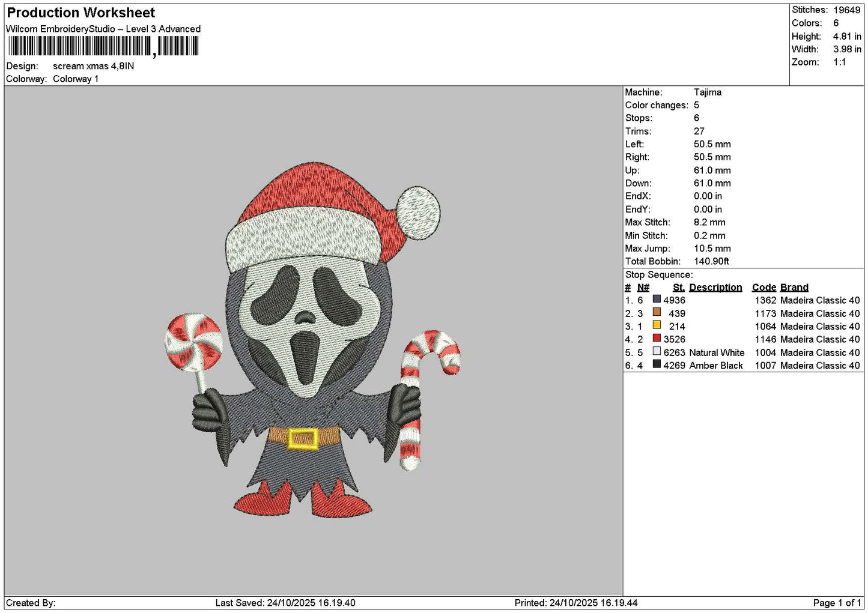Click the Production Worksheet title
Screen dimensions: 868x613
click(80, 13)
